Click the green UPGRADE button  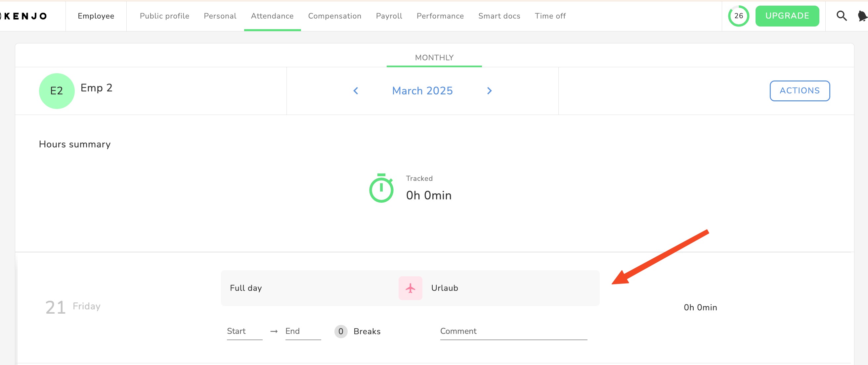click(787, 16)
